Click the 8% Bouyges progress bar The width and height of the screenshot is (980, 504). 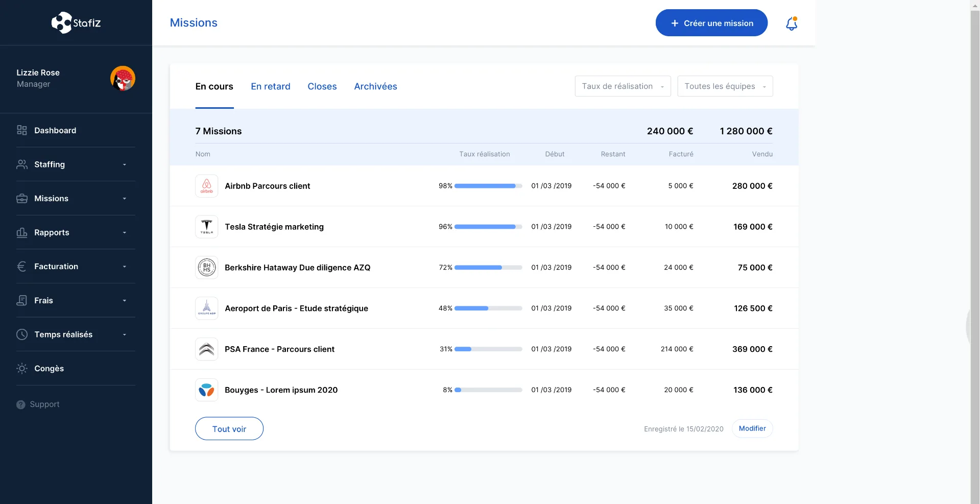(x=488, y=390)
